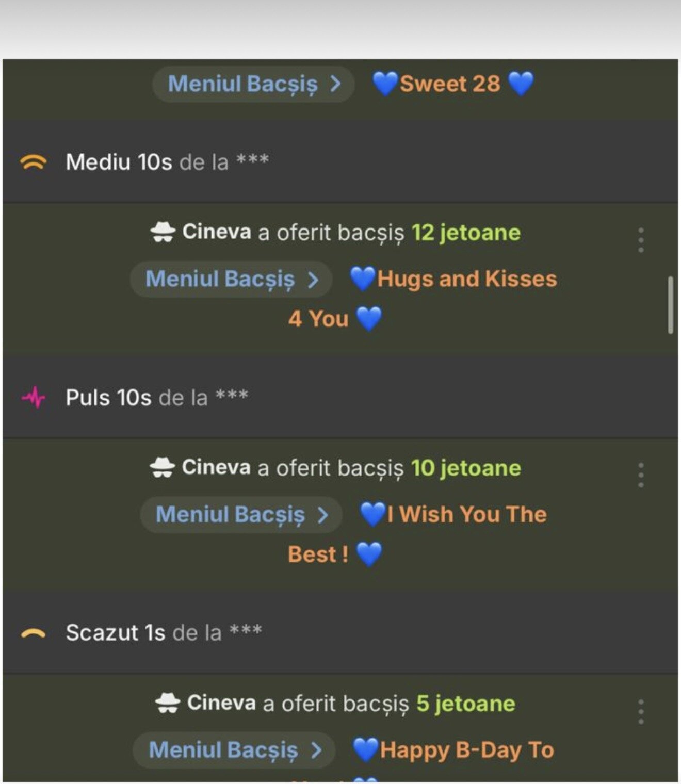Open Meniul Bacșiș next to I Wish You The Best
This screenshot has height=784, width=681.
click(241, 515)
